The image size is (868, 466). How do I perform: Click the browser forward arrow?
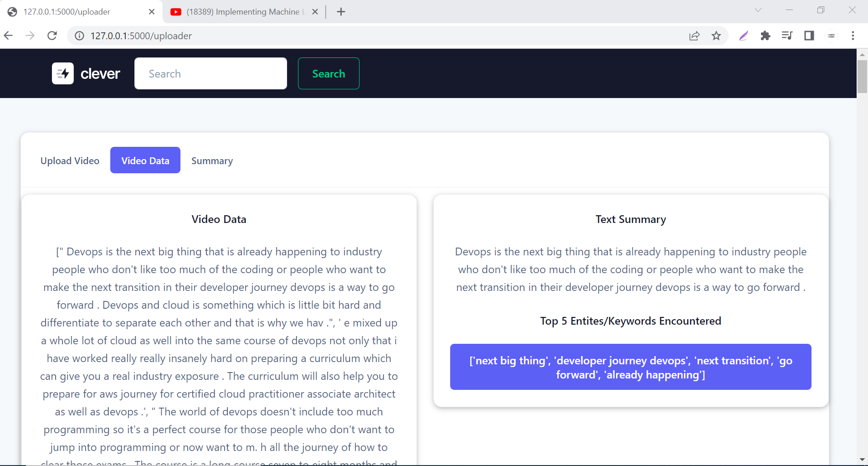coord(30,36)
